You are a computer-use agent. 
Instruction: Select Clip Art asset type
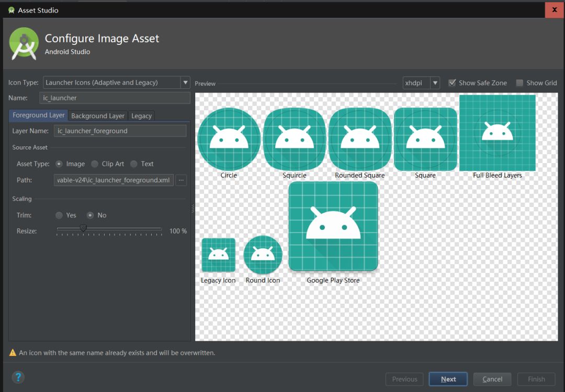[95, 164]
